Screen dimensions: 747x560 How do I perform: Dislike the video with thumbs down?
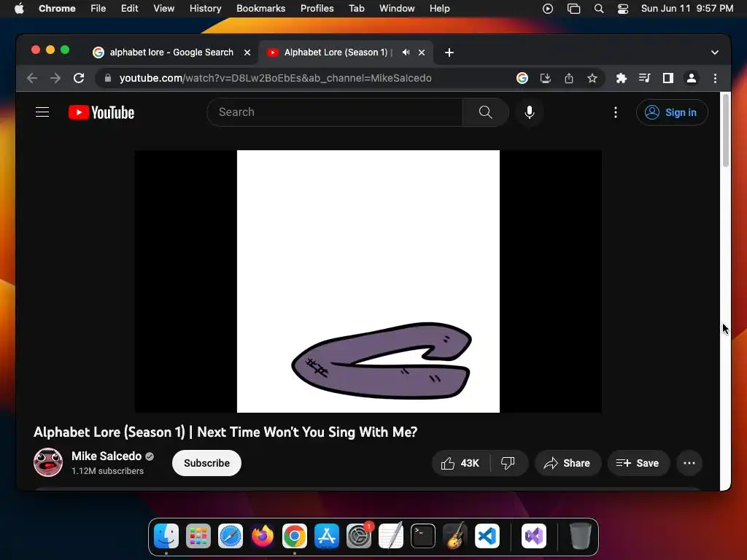[x=508, y=463]
